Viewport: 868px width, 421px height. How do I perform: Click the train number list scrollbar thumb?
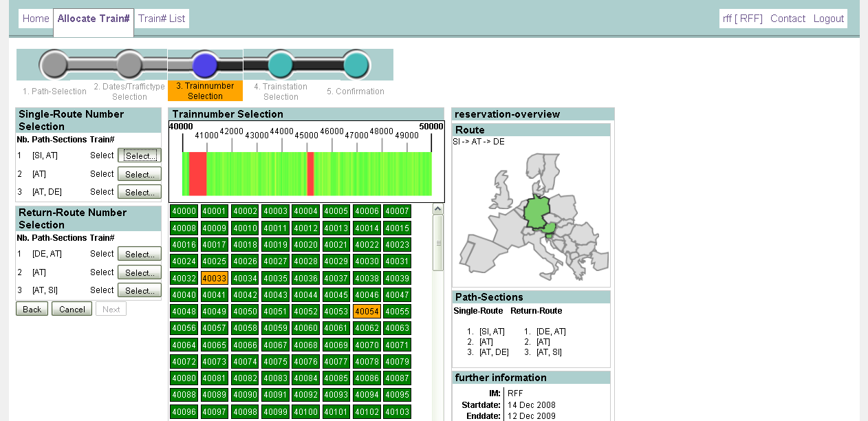click(x=438, y=242)
